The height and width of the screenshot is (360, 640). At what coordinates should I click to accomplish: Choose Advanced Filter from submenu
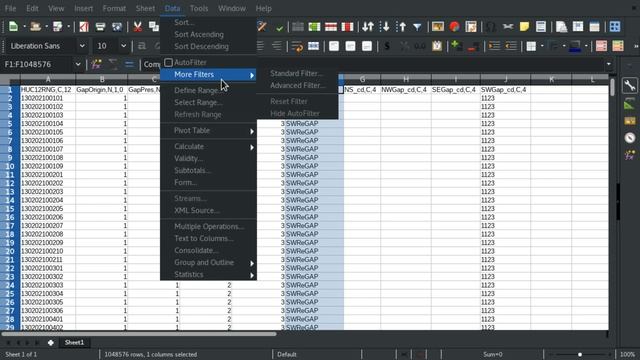[x=298, y=86]
